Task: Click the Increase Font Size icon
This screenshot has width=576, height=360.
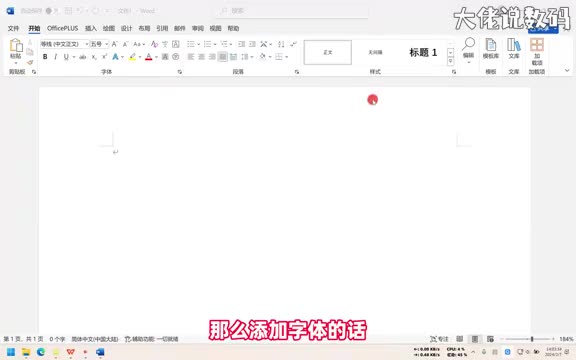Action: click(x=115, y=44)
